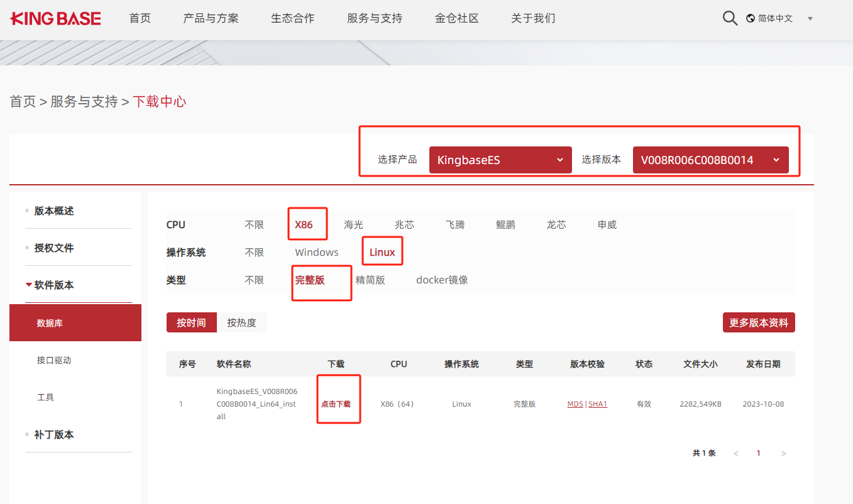Set 类型 filter to docker镜像
This screenshot has height=504, width=853.
click(x=442, y=280)
